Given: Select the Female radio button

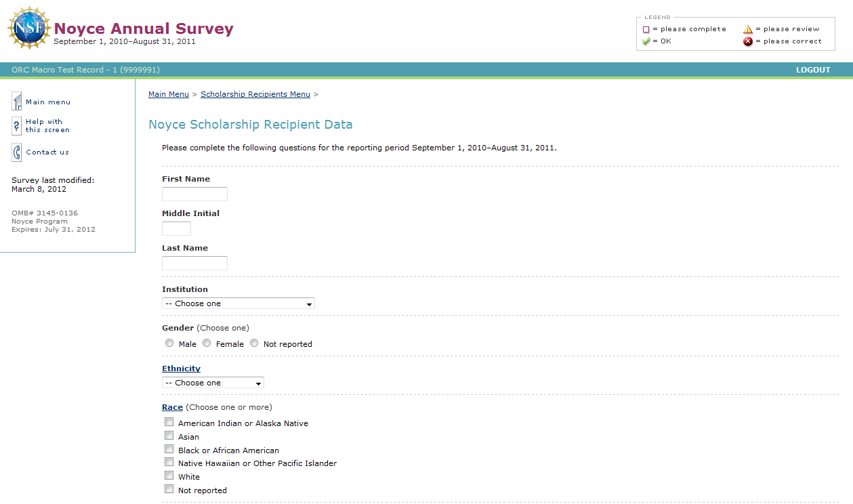Looking at the screenshot, I should pos(207,343).
